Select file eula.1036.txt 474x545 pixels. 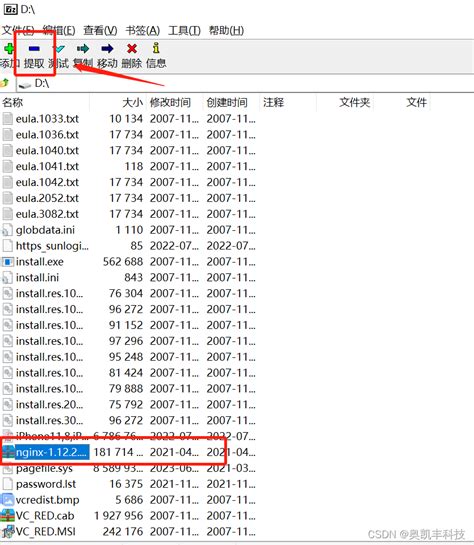47,135
